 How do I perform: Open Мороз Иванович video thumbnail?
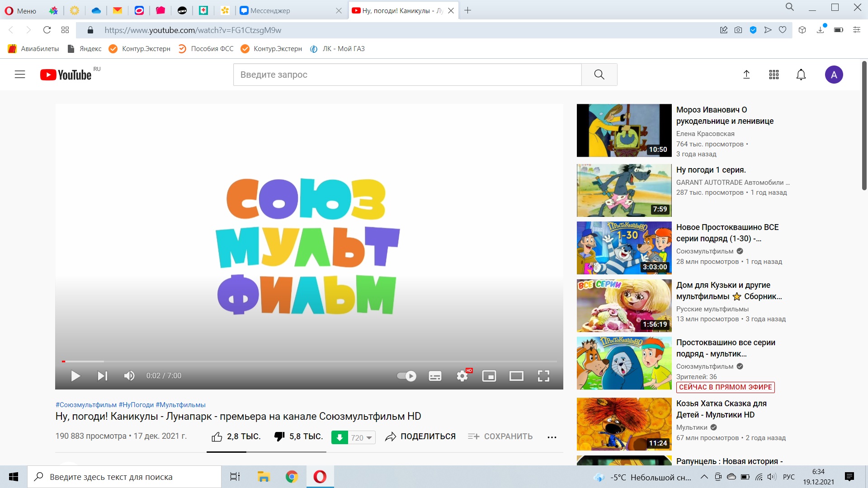click(624, 131)
